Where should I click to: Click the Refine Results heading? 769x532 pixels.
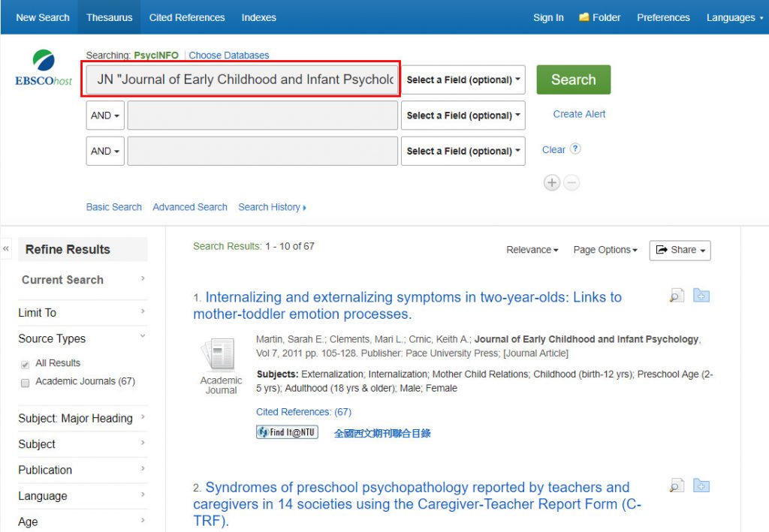(68, 249)
